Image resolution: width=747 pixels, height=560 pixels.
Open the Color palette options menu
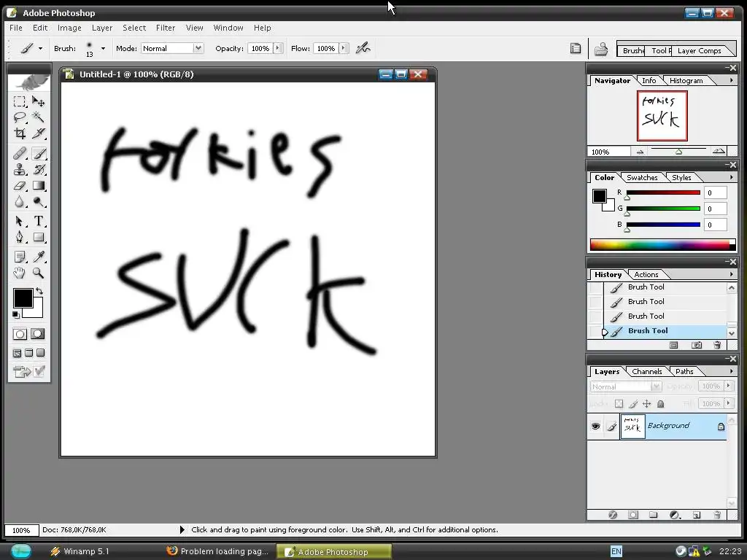(731, 177)
